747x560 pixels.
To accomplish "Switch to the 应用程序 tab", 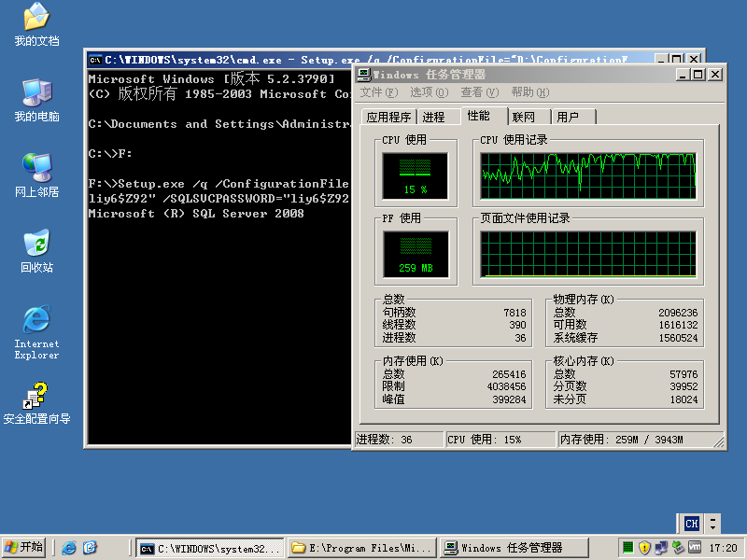I will (x=388, y=118).
